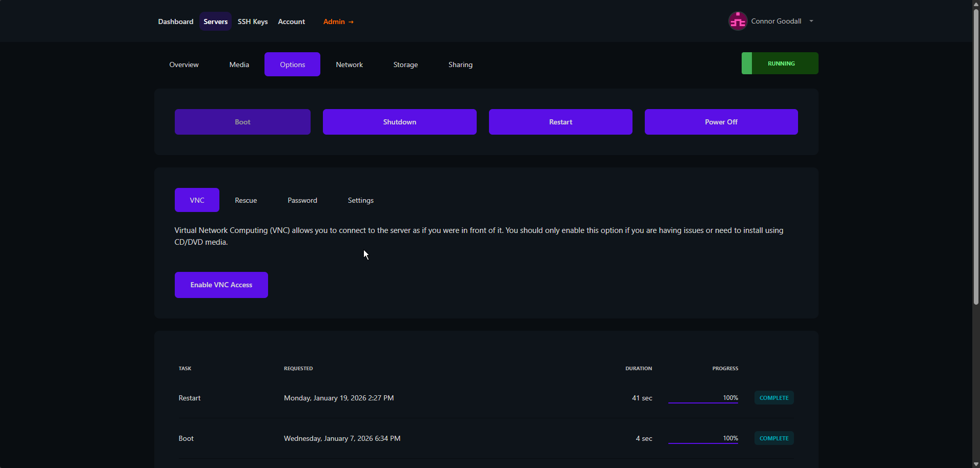This screenshot has width=980, height=468.
Task: Click the TASK column header
Action: click(x=185, y=368)
